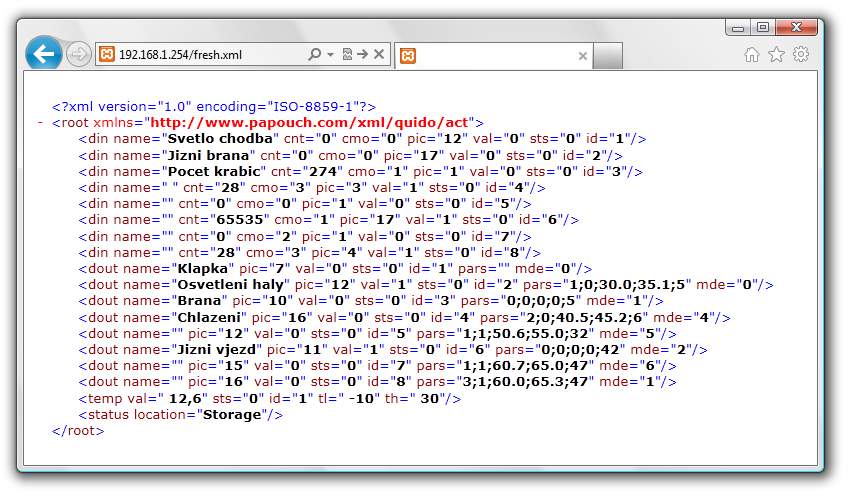
Task: Click status location "Storage"
Action: 232,415
